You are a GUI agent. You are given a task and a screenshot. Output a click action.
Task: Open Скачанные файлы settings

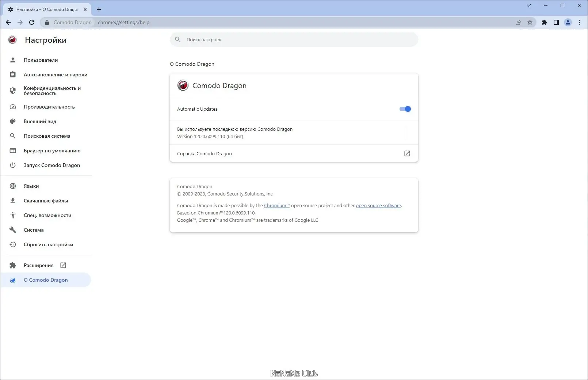pos(45,201)
